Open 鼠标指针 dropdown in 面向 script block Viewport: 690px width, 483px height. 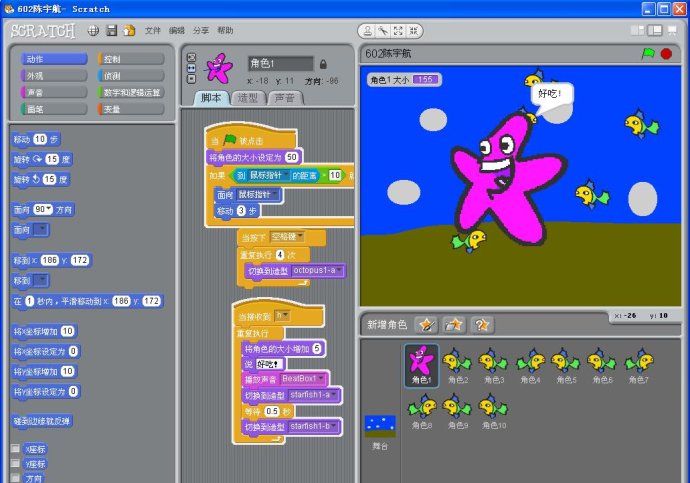point(275,194)
